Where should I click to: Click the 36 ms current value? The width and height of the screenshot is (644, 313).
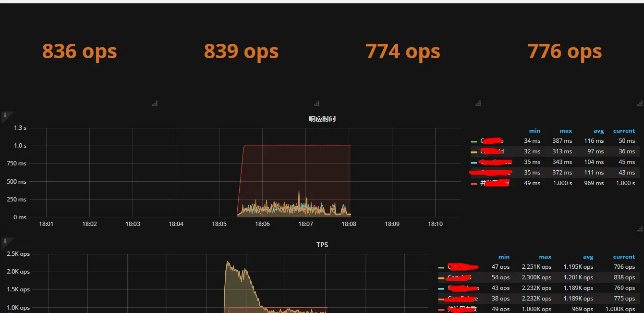(627, 151)
